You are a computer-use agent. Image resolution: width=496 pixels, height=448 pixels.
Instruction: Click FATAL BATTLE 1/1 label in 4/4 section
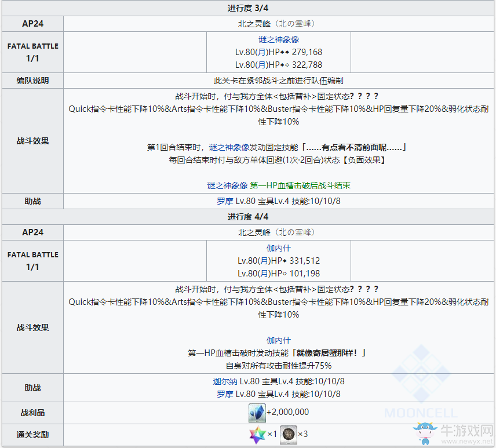32,261
